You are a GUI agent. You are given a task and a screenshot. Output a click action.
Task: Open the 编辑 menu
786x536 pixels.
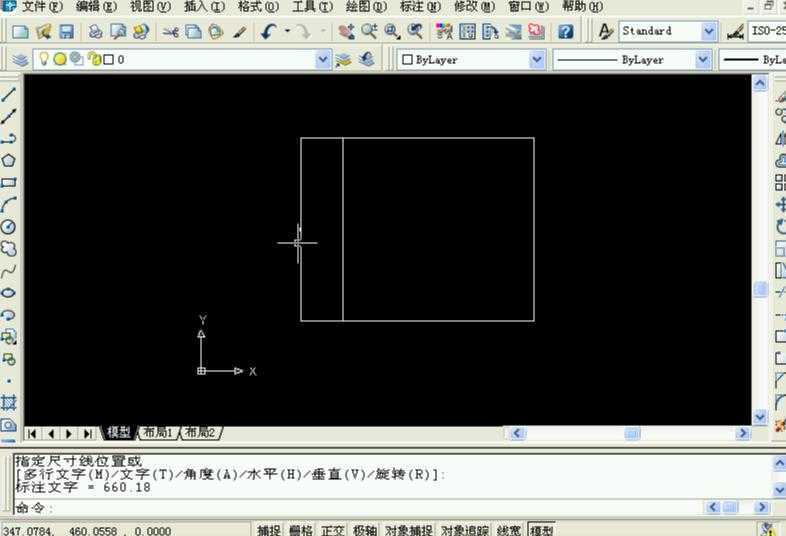click(96, 7)
